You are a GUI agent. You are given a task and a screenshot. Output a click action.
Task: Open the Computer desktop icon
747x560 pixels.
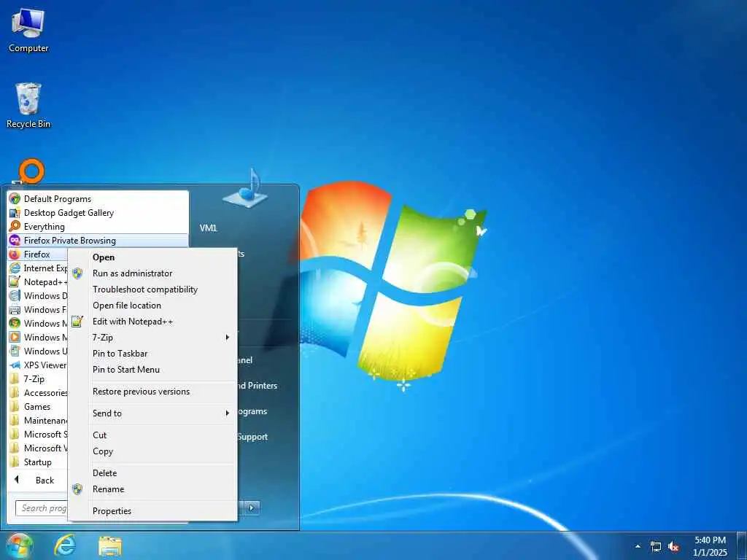tap(28, 31)
